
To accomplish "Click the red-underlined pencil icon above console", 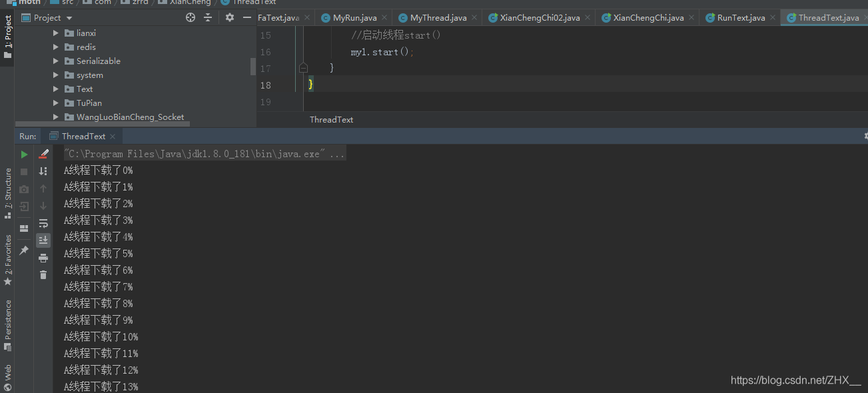I will pyautogui.click(x=44, y=155).
